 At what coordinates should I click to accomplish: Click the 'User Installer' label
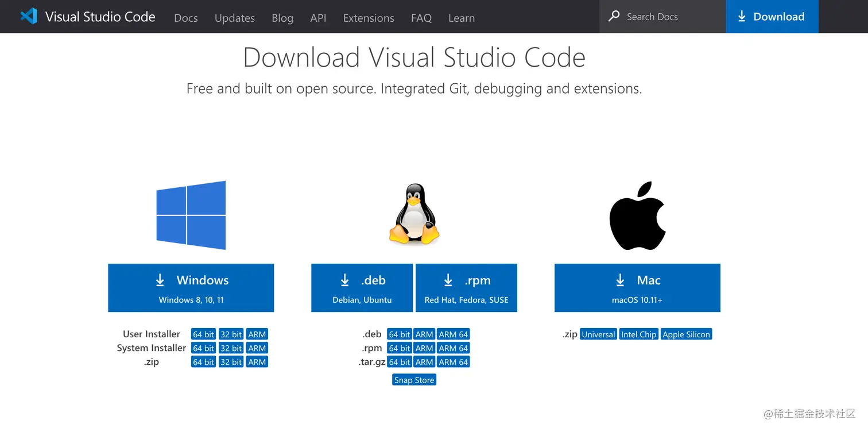point(152,334)
